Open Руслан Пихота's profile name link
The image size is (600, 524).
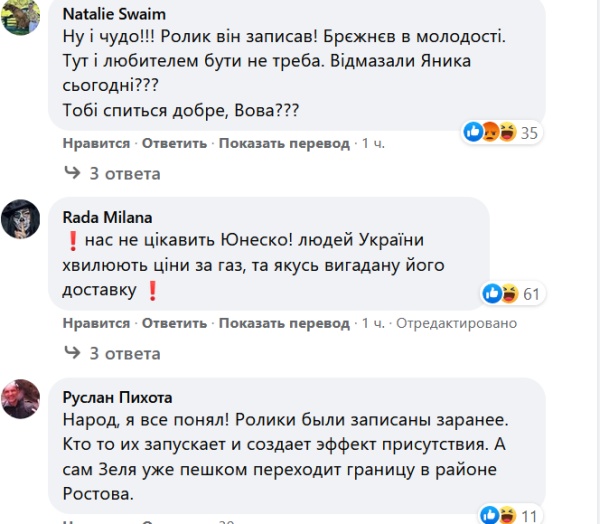(x=119, y=397)
